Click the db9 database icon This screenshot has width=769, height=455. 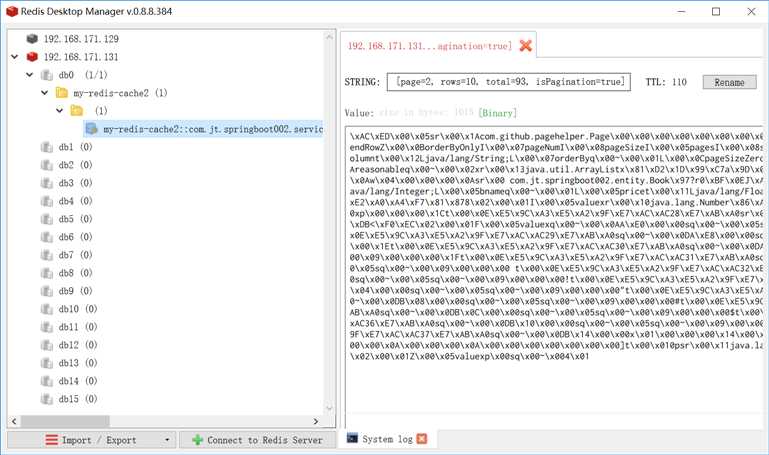tap(47, 291)
